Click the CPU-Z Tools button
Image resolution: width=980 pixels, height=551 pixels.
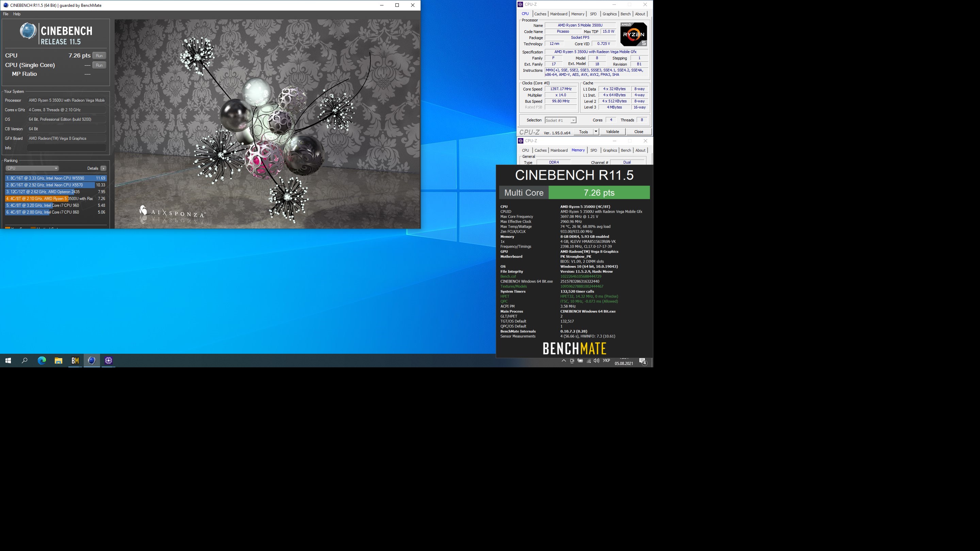[x=583, y=132]
